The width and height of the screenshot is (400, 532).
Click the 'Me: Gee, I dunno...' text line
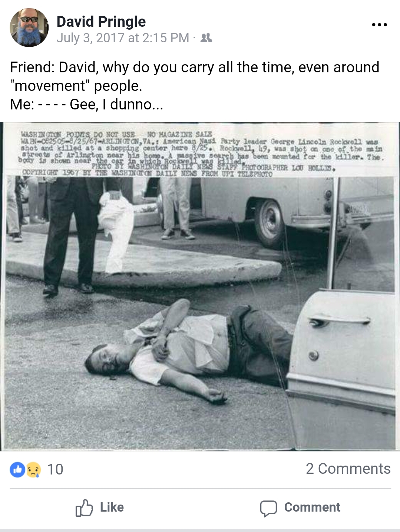[x=86, y=104]
